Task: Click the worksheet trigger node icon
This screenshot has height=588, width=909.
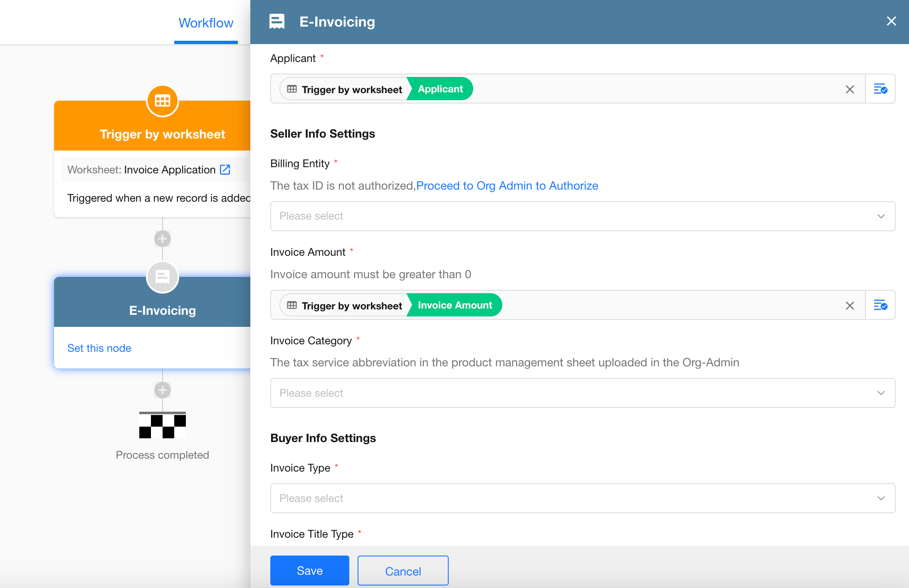Action: click(162, 101)
